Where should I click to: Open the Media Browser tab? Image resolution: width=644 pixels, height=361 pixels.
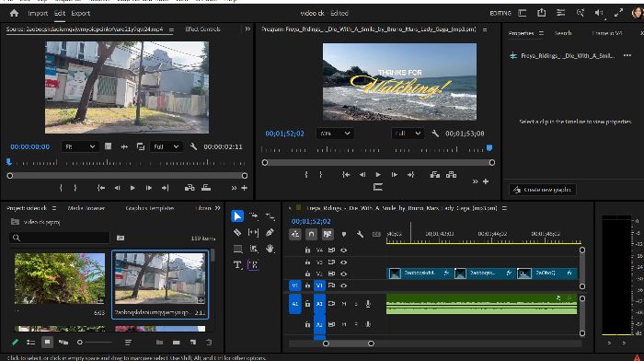point(86,208)
